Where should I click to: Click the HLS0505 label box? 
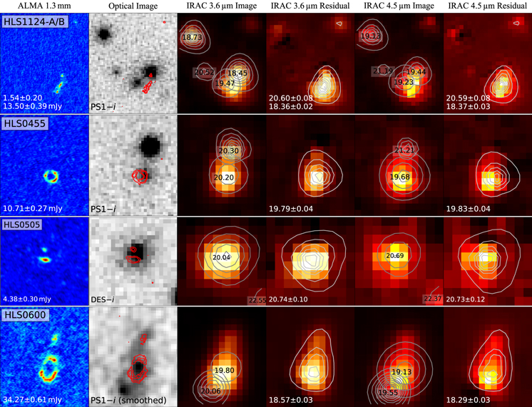pos(22,225)
